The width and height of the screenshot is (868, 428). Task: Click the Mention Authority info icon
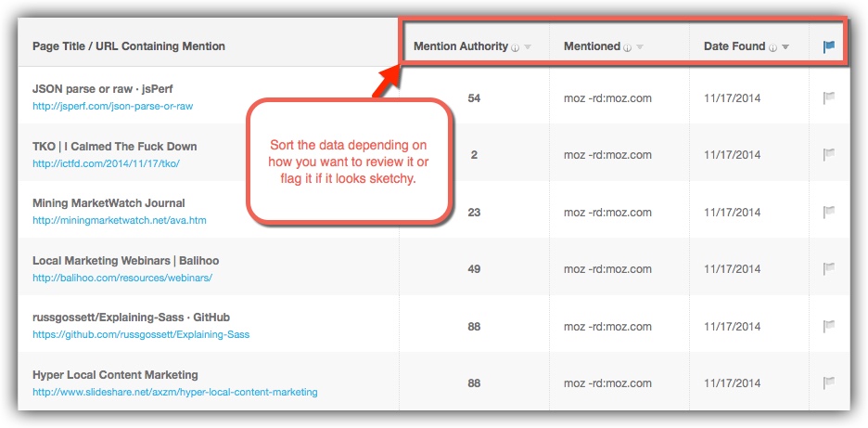515,47
